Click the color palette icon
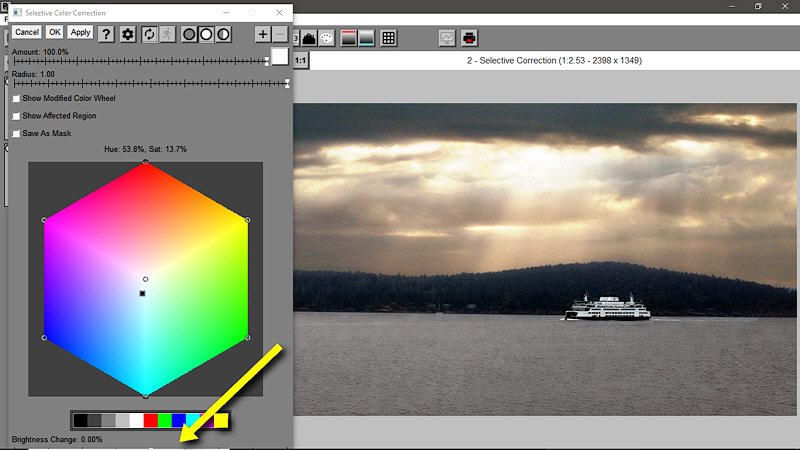The height and width of the screenshot is (450, 800). pyautogui.click(x=327, y=38)
